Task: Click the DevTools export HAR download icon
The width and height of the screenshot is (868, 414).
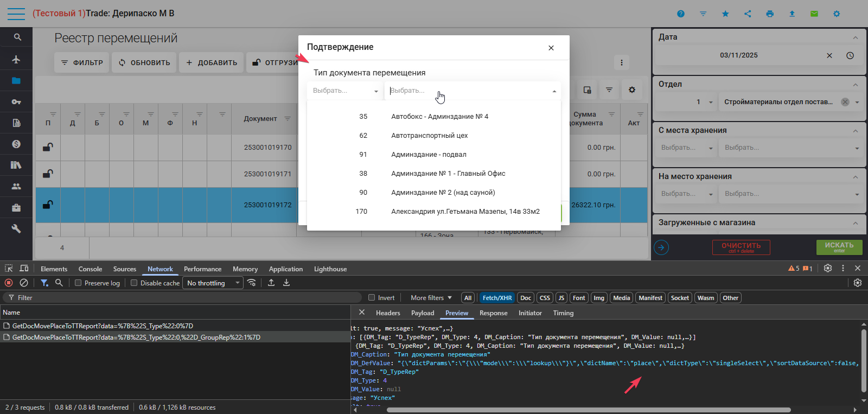Action: point(286,283)
